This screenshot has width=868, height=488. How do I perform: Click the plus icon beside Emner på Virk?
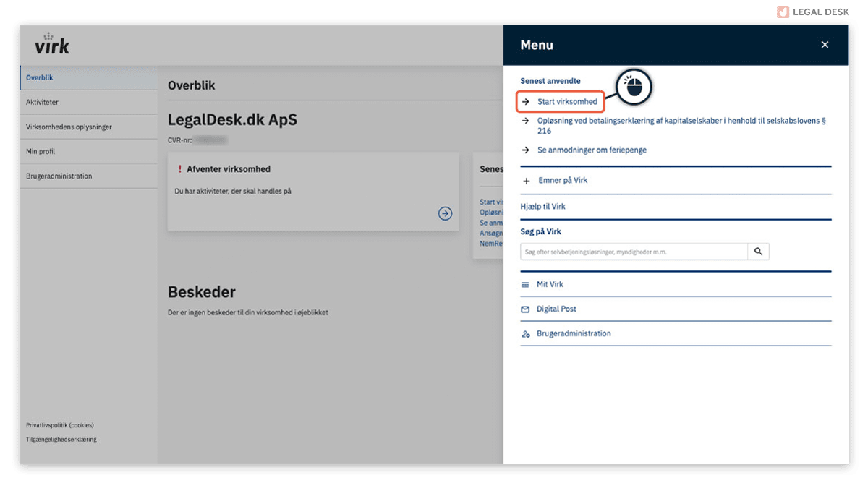pos(527,181)
